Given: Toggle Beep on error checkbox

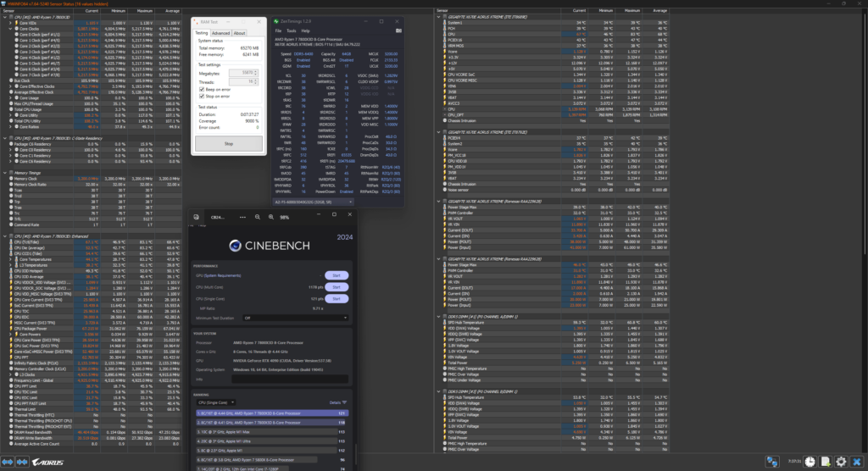Looking at the screenshot, I should [202, 89].
